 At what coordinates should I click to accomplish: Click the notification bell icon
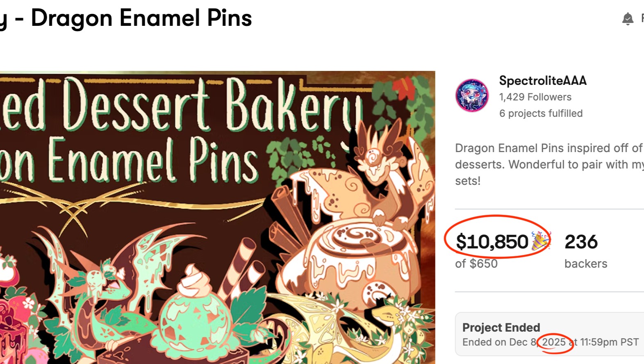coord(628,19)
